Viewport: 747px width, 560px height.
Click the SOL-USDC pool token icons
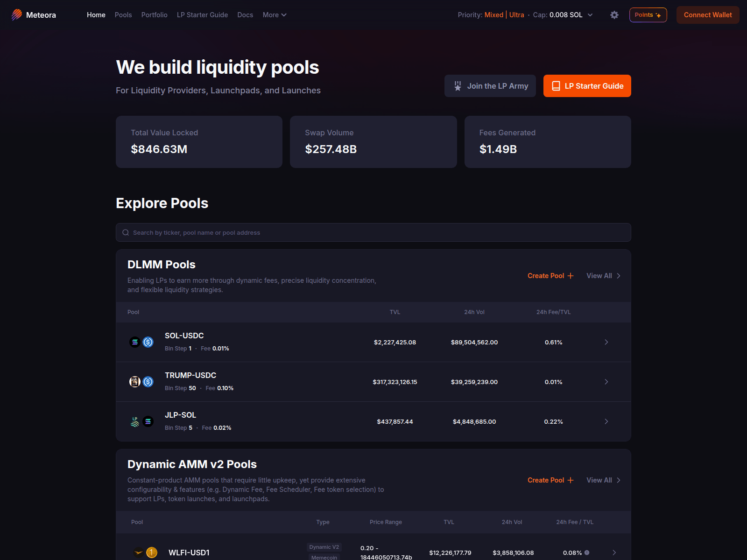(141, 342)
